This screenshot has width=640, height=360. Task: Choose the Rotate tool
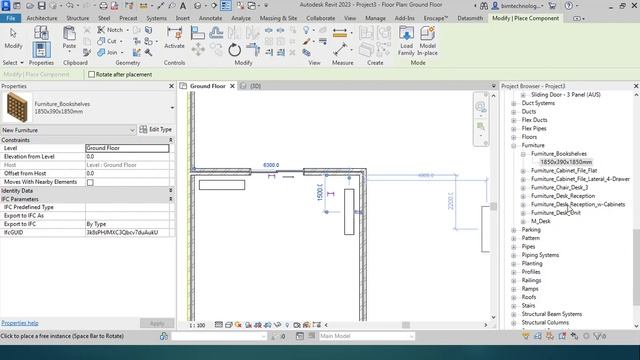(235, 50)
